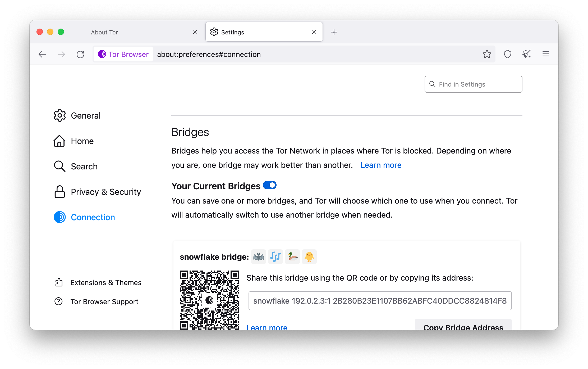Select the Settings tab
This screenshot has width=588, height=369.
coord(264,32)
